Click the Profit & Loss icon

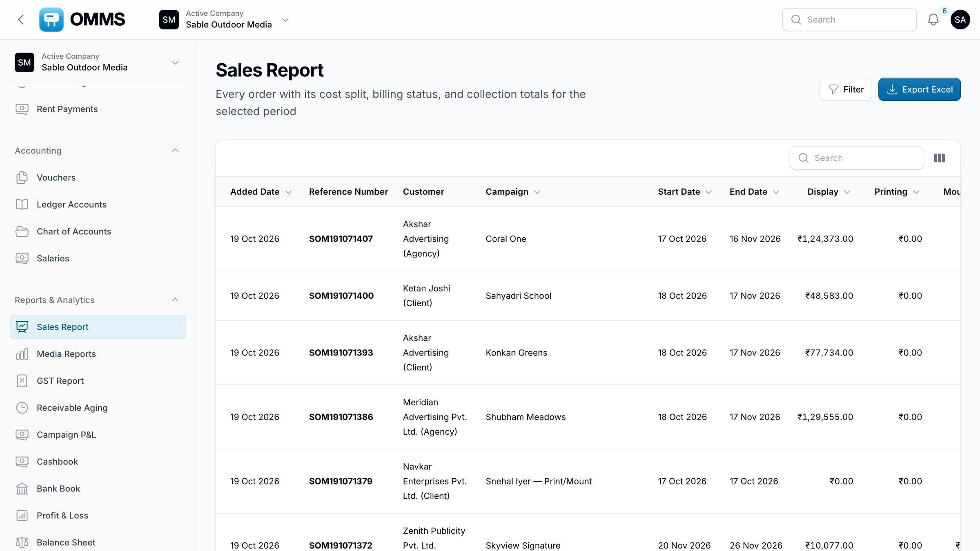(x=22, y=515)
